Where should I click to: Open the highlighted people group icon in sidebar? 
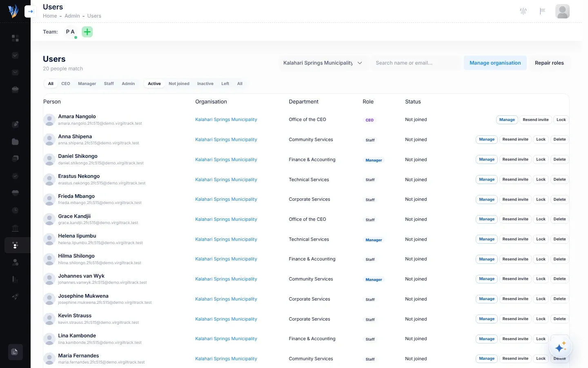(15, 245)
